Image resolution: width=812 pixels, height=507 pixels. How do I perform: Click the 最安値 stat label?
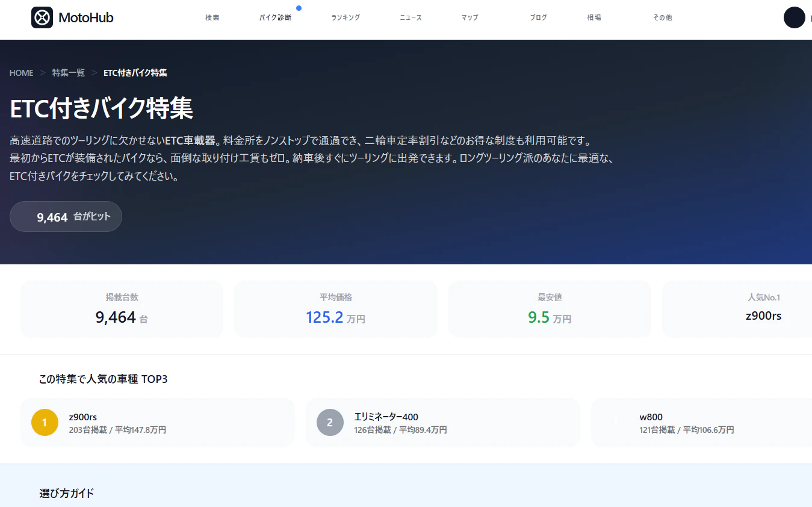point(550,297)
